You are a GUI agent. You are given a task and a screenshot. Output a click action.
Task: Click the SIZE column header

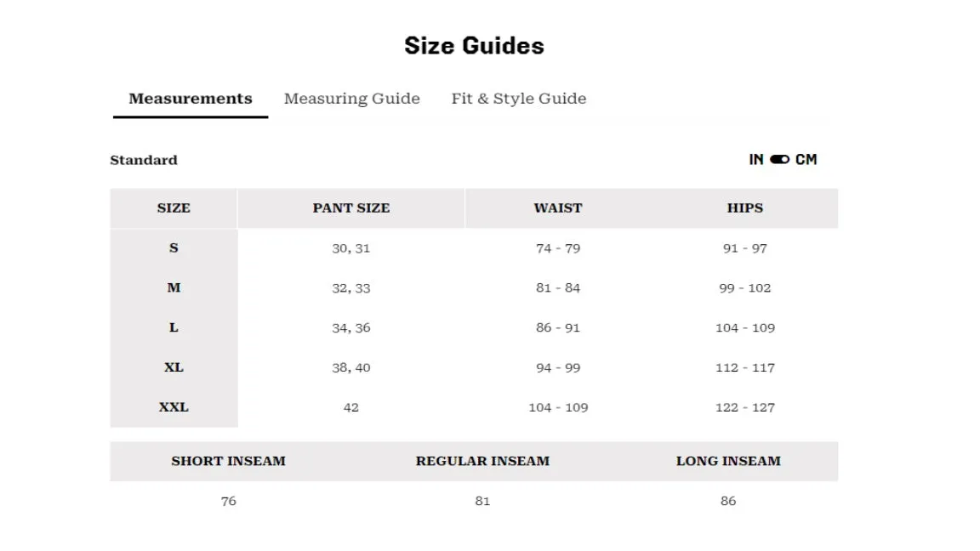pos(174,208)
